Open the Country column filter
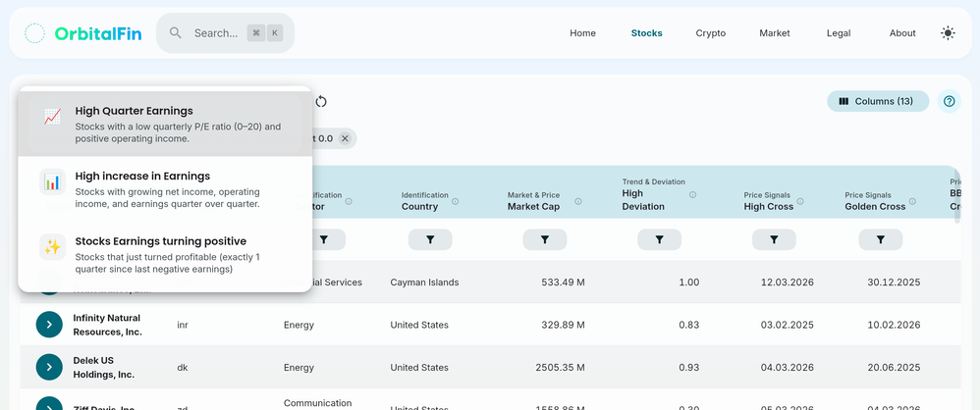Image resolution: width=980 pixels, height=410 pixels. tap(430, 239)
